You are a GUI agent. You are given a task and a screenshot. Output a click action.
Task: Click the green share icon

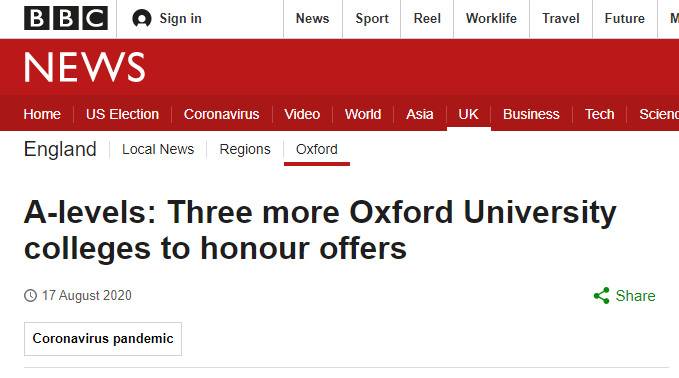[601, 296]
